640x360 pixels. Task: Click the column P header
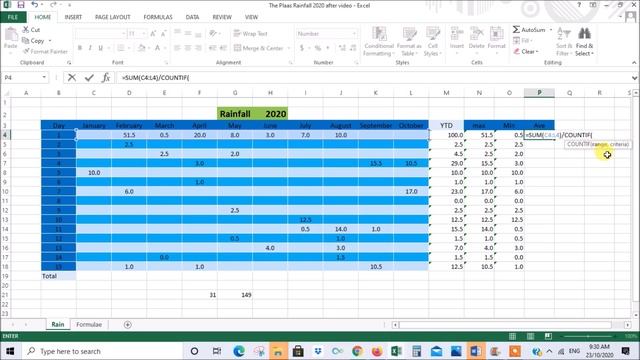pos(539,93)
